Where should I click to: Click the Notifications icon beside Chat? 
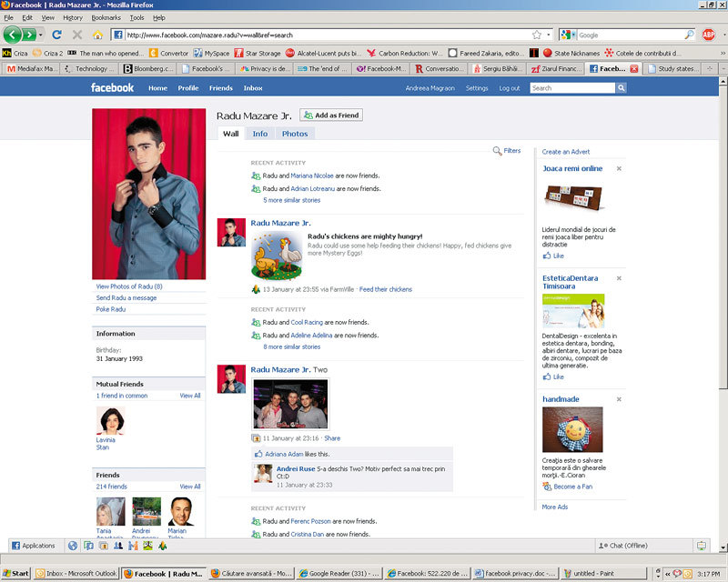[x=701, y=546]
